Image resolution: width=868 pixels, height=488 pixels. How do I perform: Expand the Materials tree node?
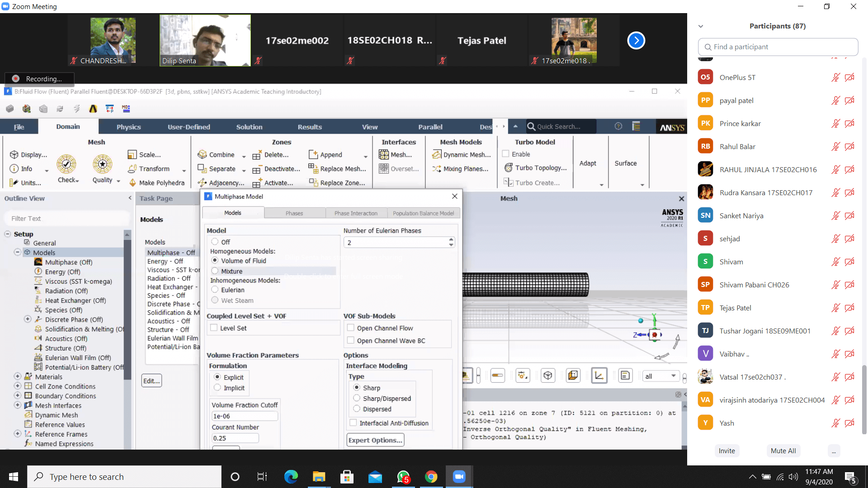[17, 376]
